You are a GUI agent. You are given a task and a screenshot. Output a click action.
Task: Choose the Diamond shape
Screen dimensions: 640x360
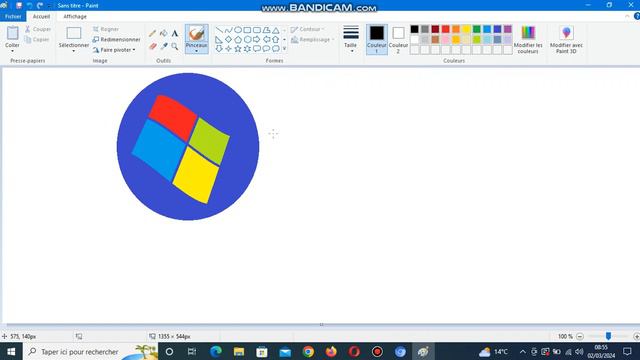tap(229, 40)
